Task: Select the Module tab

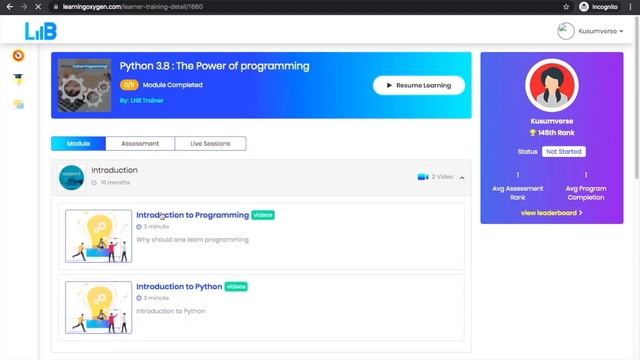Action: [x=78, y=144]
